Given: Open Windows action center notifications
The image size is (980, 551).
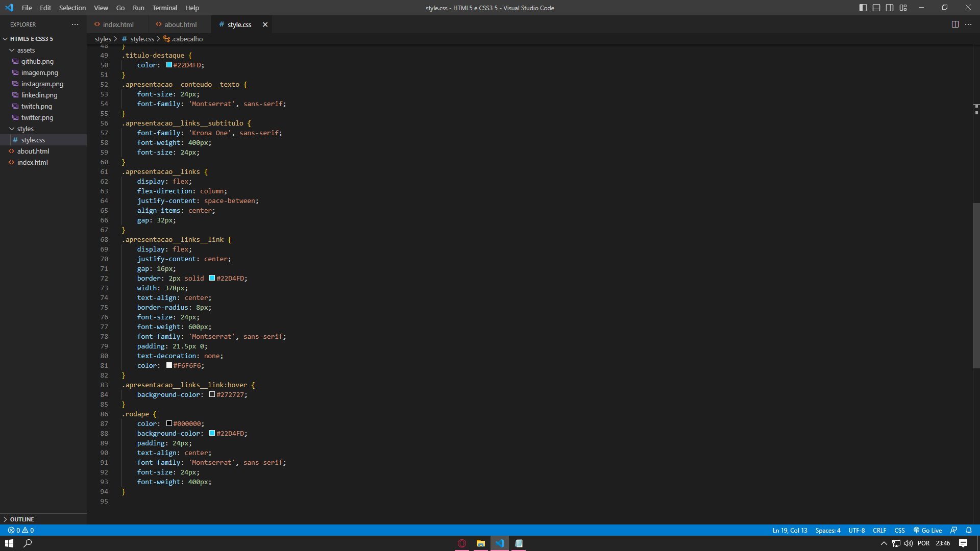Looking at the screenshot, I should [x=963, y=543].
